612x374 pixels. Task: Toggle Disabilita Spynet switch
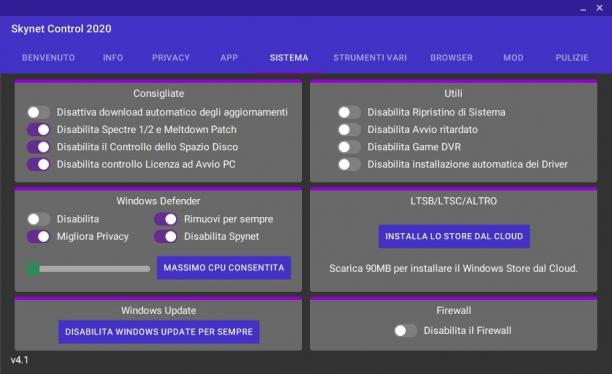[165, 237]
